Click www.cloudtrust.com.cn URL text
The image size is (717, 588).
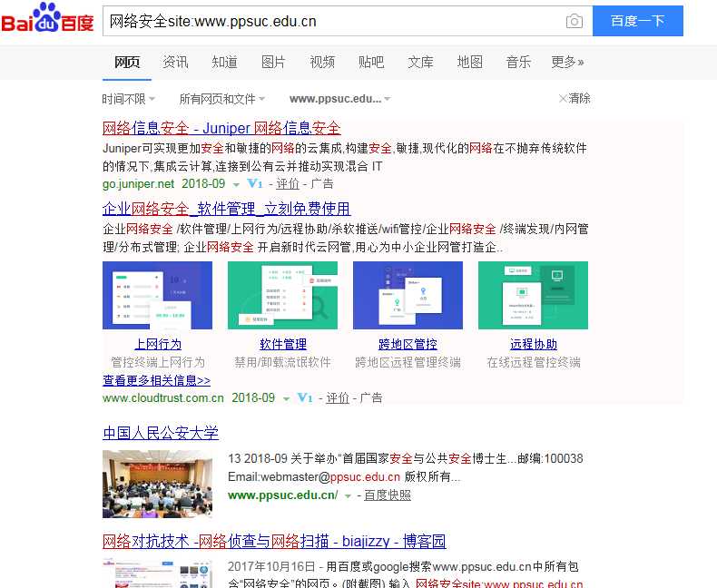(x=163, y=398)
